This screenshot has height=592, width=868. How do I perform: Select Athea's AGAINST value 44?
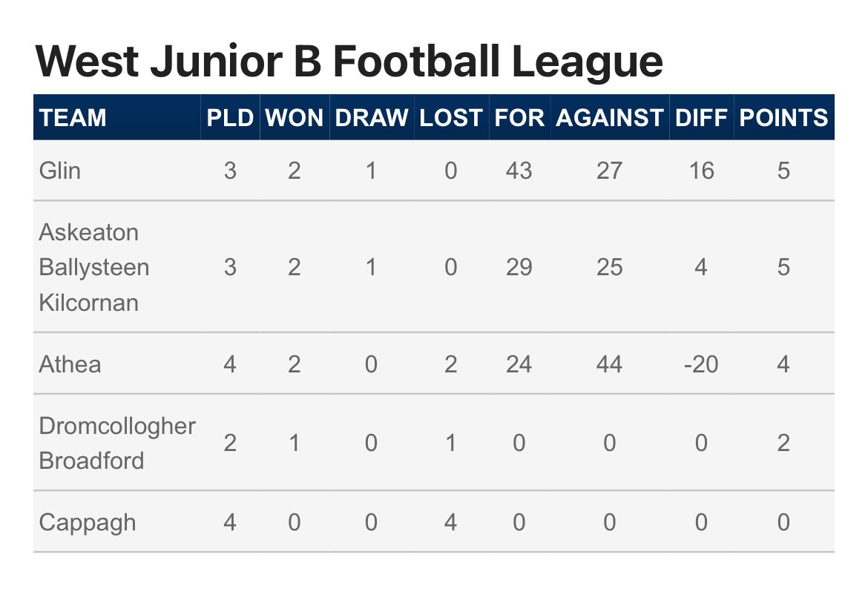pyautogui.click(x=609, y=364)
